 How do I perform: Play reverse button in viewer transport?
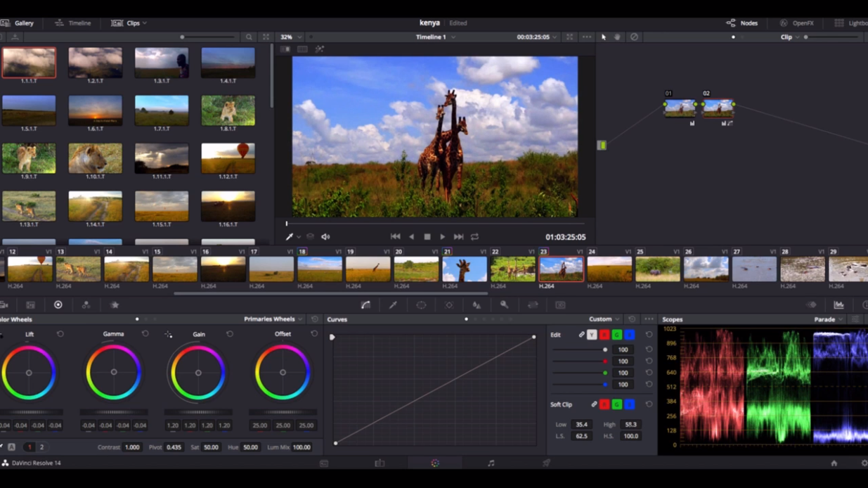click(412, 237)
